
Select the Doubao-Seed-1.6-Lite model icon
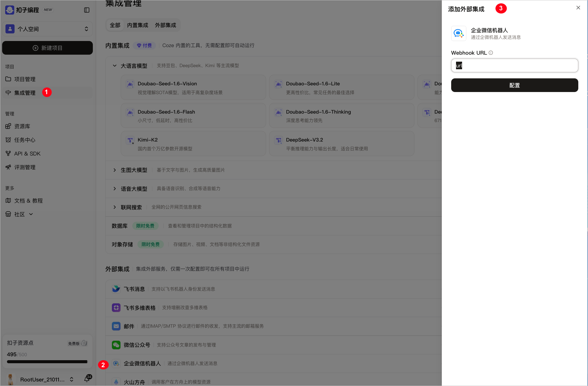coord(279,84)
